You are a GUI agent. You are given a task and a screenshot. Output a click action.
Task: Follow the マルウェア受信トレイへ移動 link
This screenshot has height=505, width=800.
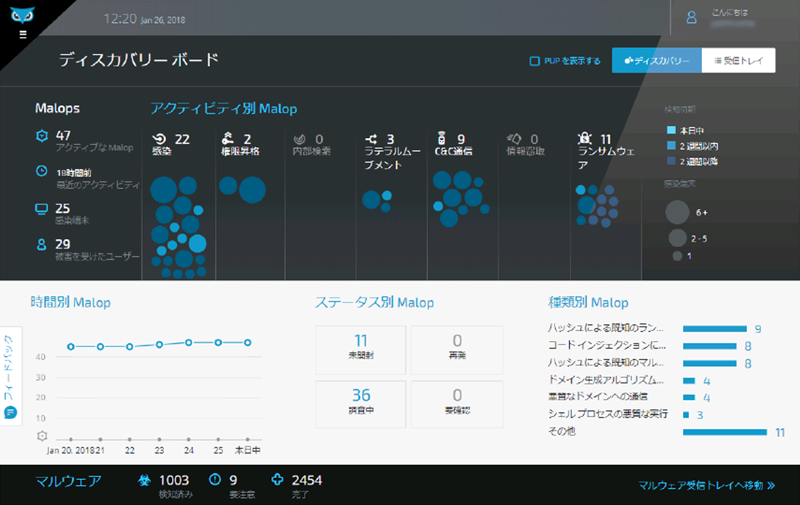(707, 486)
